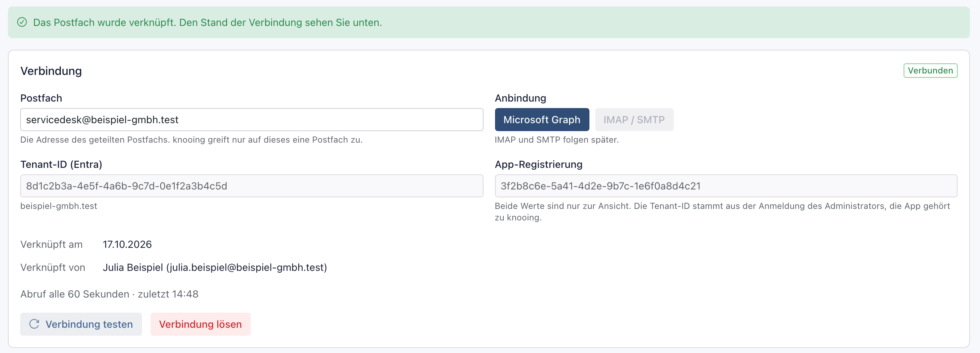The image size is (980, 353).
Task: Click the Tenant-ID (Entra) field
Action: 251,186
